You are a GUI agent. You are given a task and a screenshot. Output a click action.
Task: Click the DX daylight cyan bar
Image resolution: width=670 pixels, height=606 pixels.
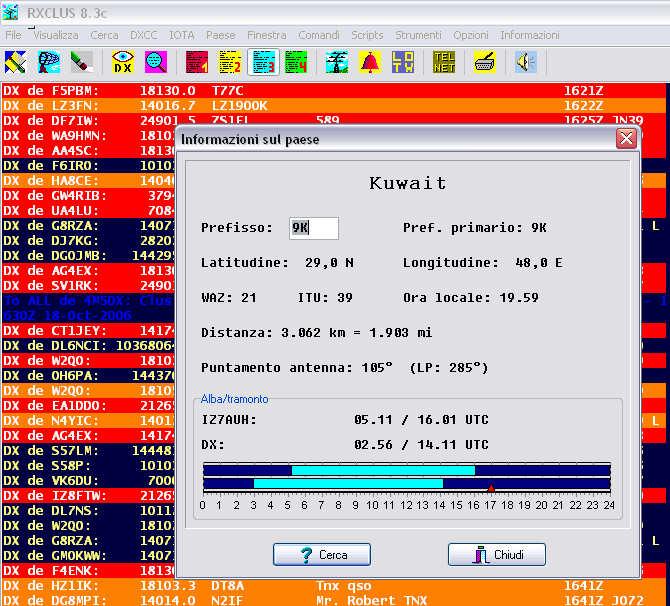(x=348, y=483)
